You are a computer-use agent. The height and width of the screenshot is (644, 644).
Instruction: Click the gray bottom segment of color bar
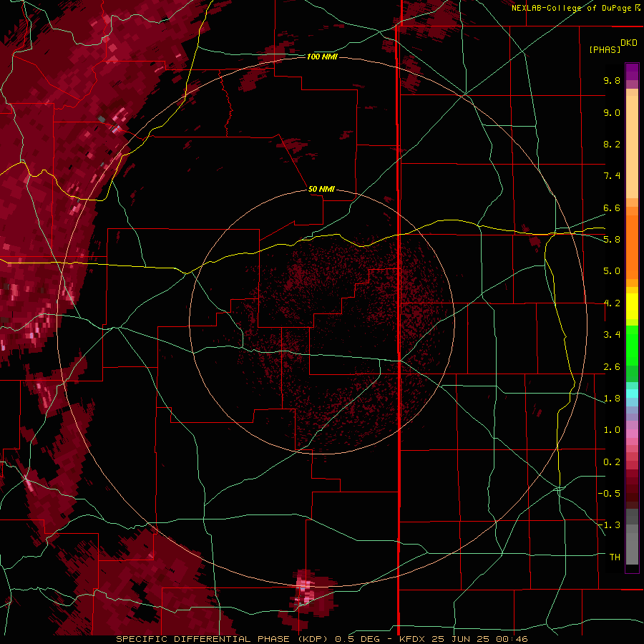point(632,538)
